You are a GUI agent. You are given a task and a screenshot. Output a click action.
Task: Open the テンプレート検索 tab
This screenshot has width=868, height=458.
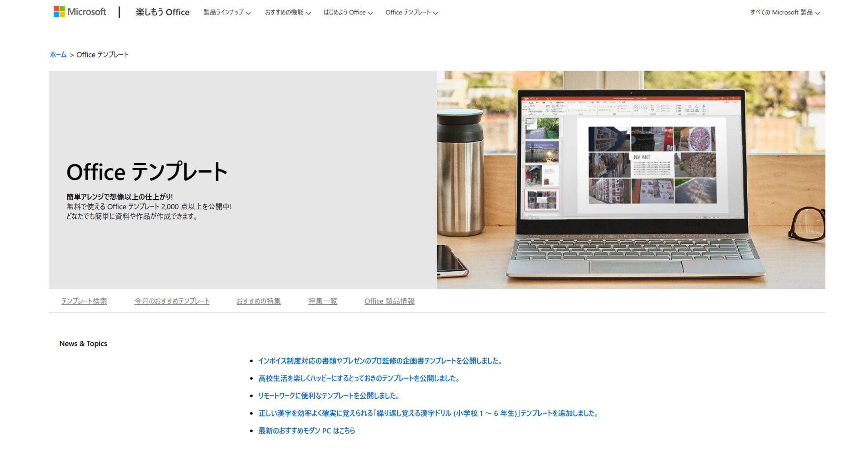tap(84, 301)
